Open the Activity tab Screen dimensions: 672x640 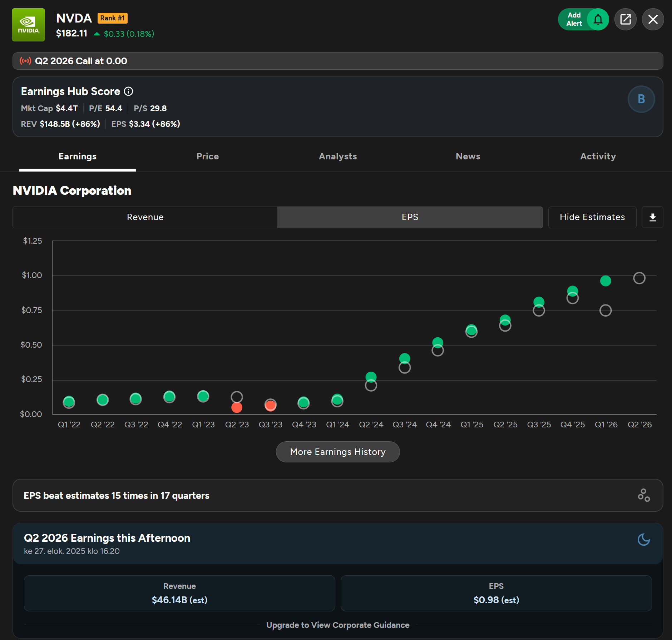point(598,156)
